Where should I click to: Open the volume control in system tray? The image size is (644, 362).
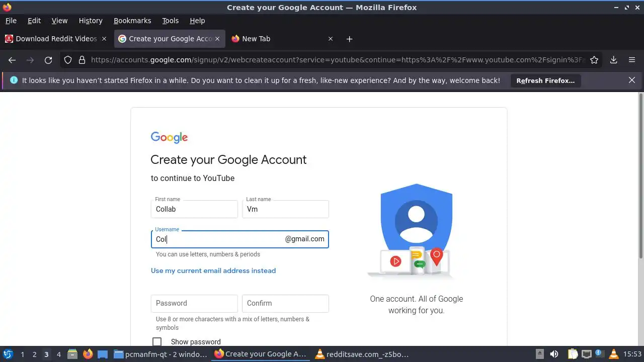554,354
